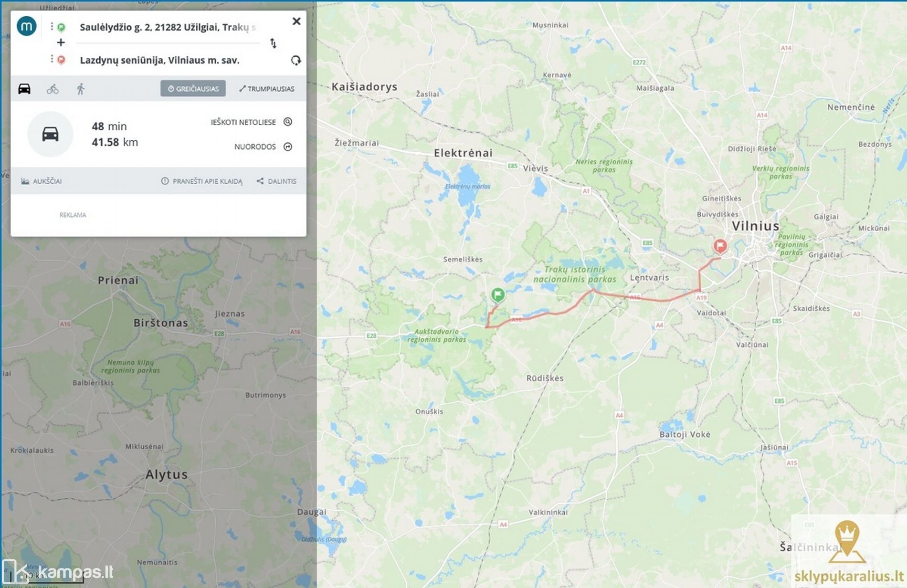Switch to bicycle travel mode

53,89
